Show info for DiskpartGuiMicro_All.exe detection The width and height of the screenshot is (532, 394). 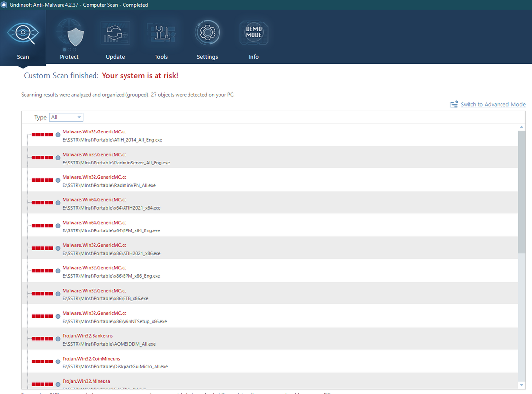[58, 361]
